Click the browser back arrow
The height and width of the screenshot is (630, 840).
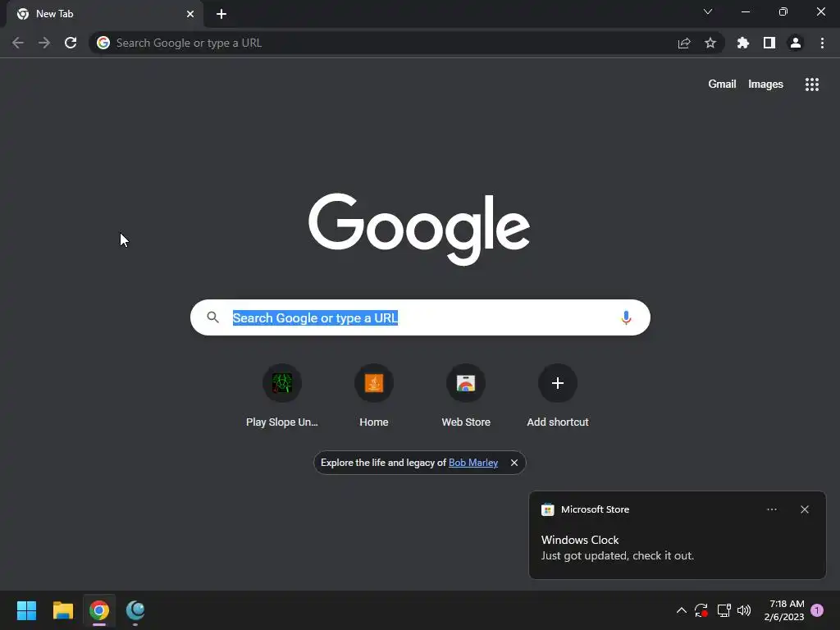18,43
